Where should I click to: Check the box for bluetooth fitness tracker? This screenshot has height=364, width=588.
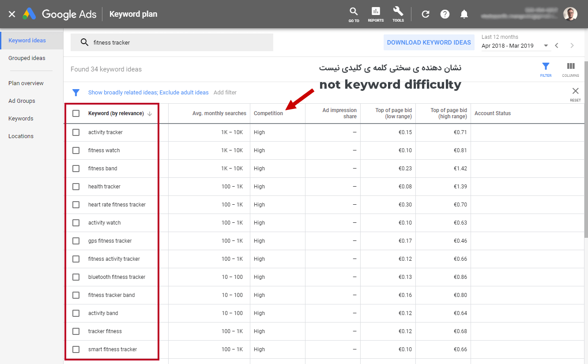click(x=76, y=277)
